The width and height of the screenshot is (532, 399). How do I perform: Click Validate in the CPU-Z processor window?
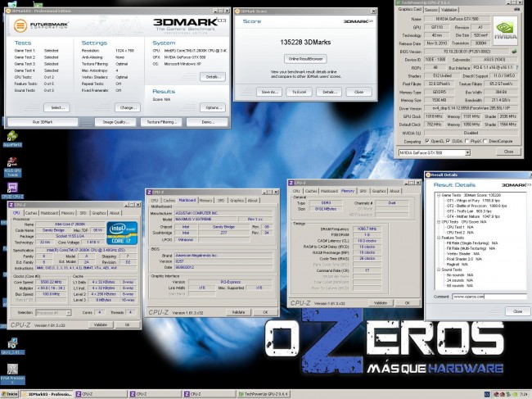[x=101, y=324]
